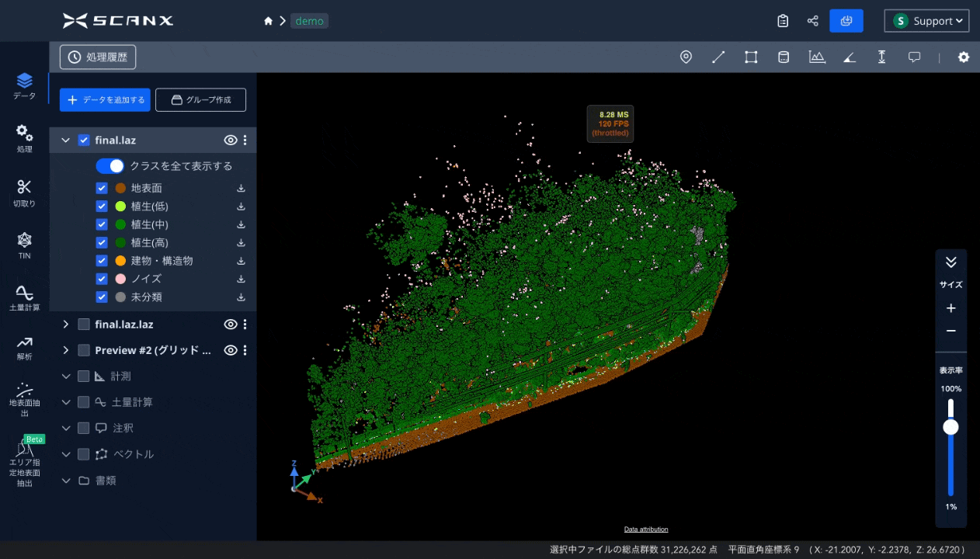Click the 表示率 slider handle
Image resolution: width=980 pixels, height=559 pixels.
coord(950,427)
